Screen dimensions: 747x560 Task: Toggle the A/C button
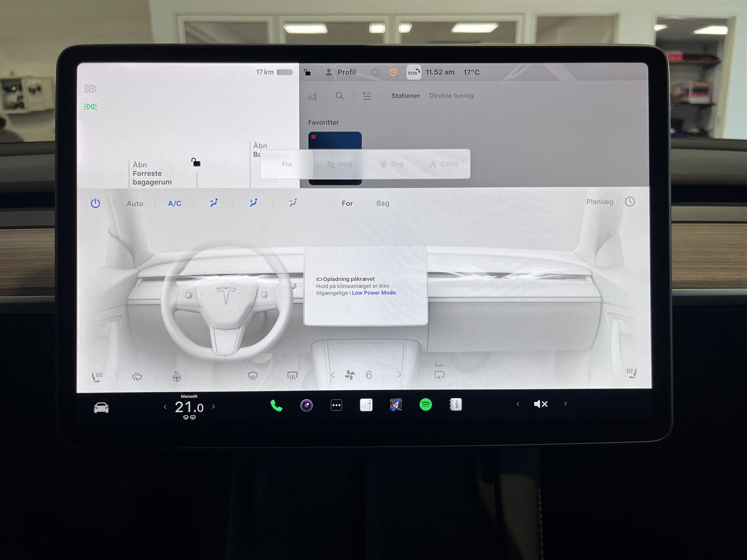[175, 203]
